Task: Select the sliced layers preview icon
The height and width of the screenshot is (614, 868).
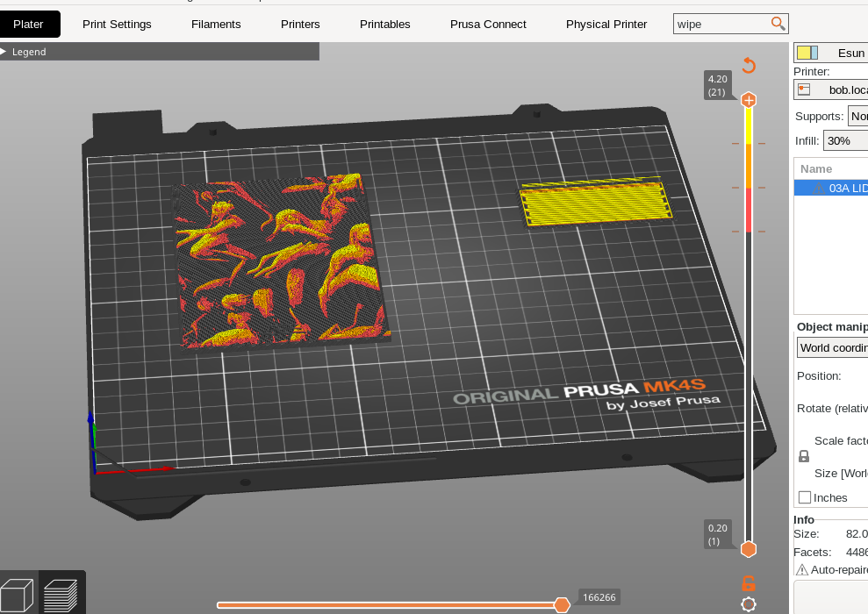Action: coord(61,594)
